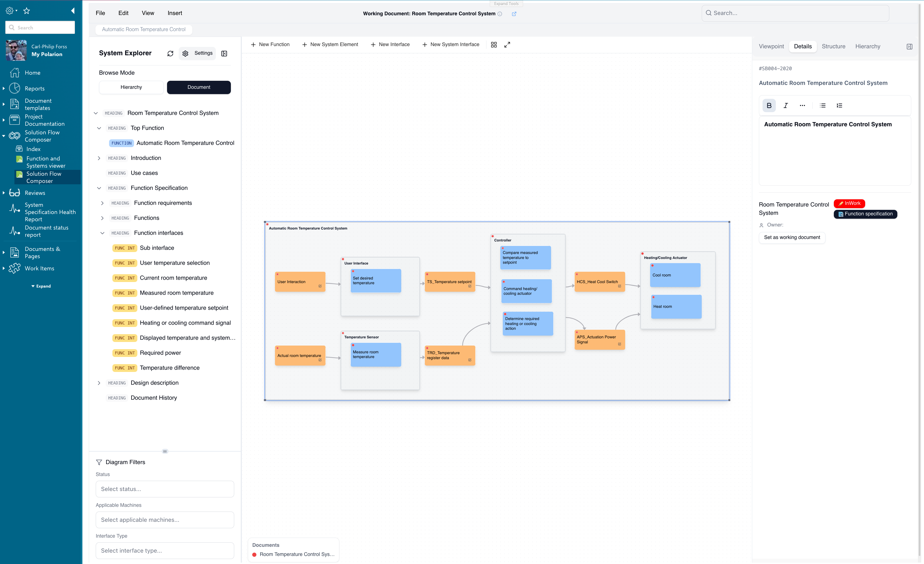Image resolution: width=924 pixels, height=564 pixels.
Task: Open the Select status dropdown
Action: coord(165,489)
